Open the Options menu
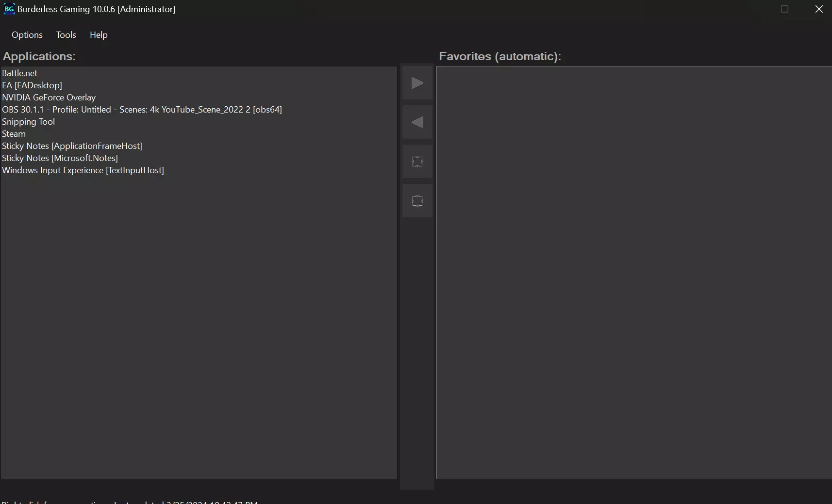Screen dimensions: 832x504 (x=27, y=35)
